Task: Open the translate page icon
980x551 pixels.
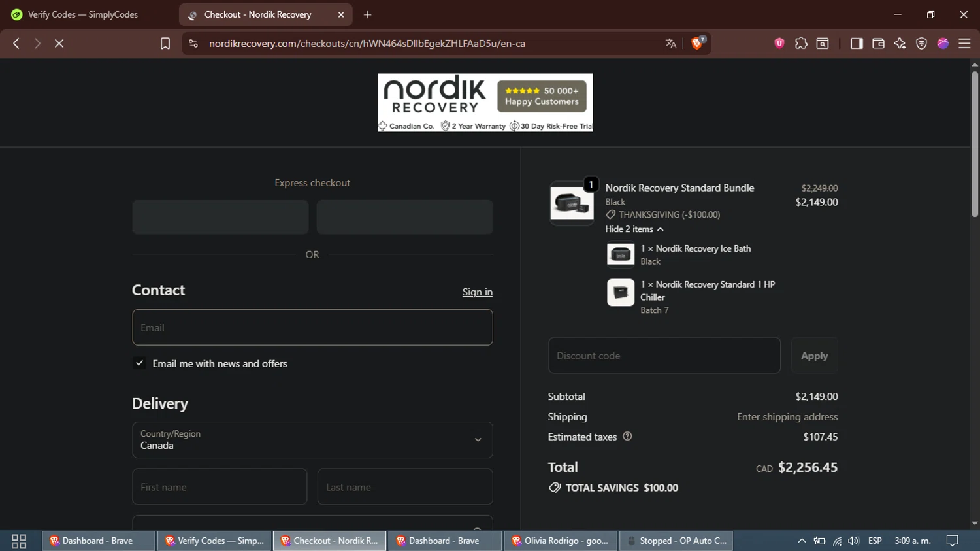Action: coord(670,43)
